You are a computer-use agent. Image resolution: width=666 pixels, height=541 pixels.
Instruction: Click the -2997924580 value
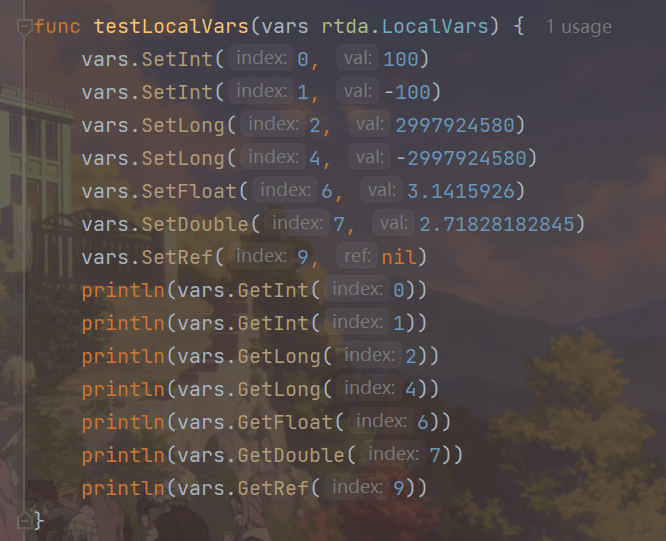click(460, 159)
